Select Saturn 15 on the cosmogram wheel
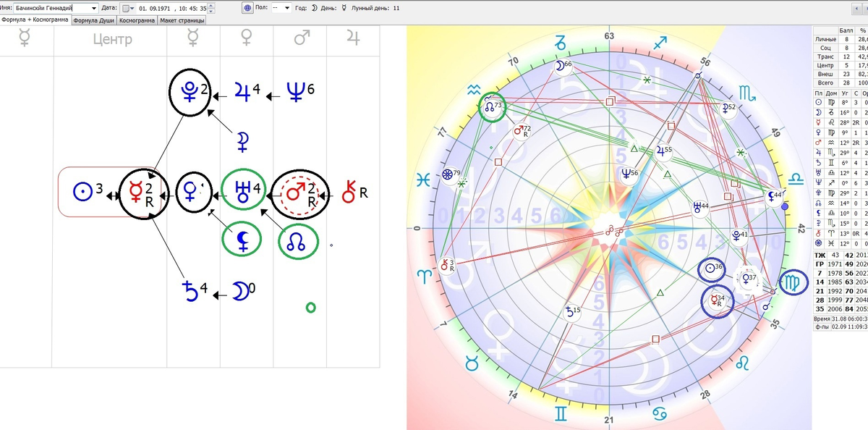The image size is (868, 430). [571, 311]
